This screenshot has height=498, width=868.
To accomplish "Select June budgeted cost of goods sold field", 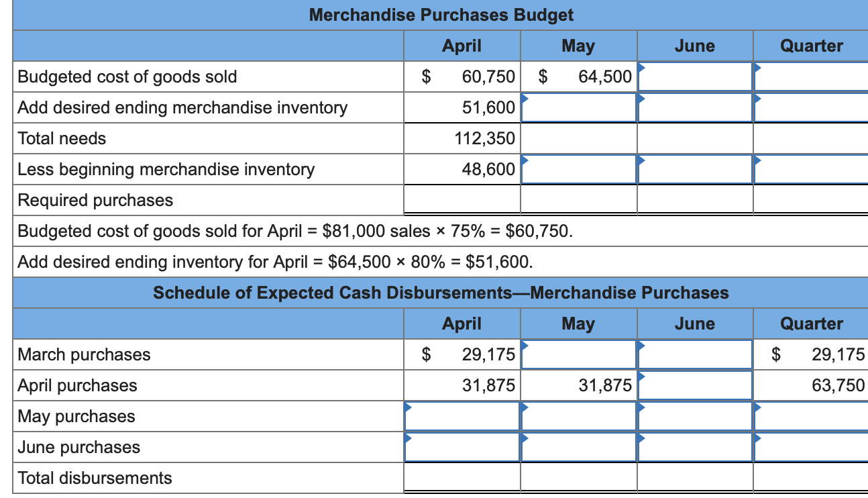I will click(x=695, y=77).
